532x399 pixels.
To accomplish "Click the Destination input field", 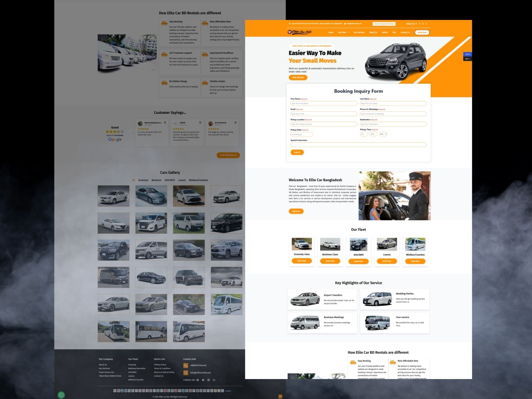I will coord(393,124).
